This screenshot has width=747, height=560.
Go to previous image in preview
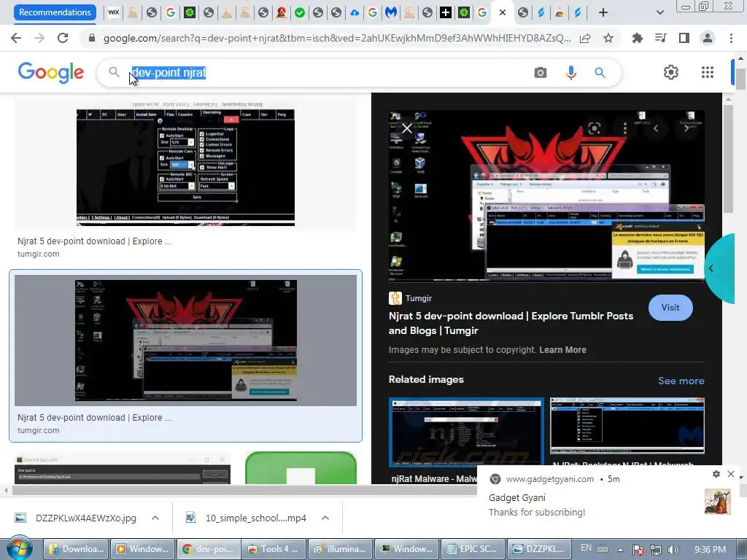656,128
